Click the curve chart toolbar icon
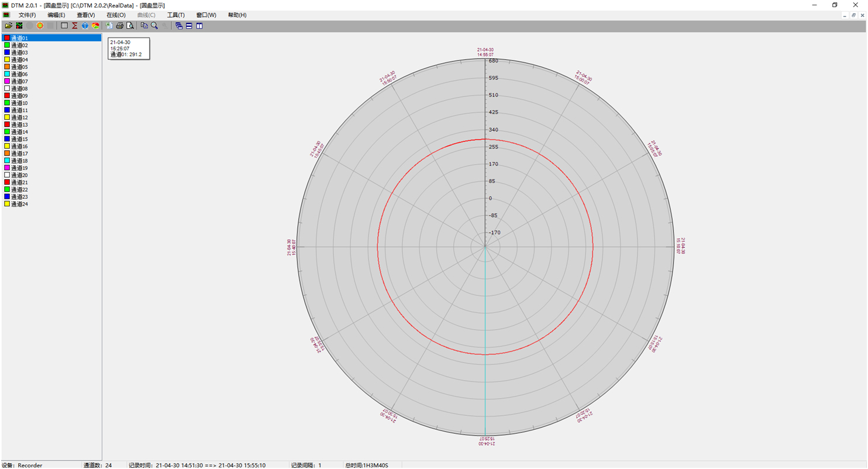 [x=19, y=26]
